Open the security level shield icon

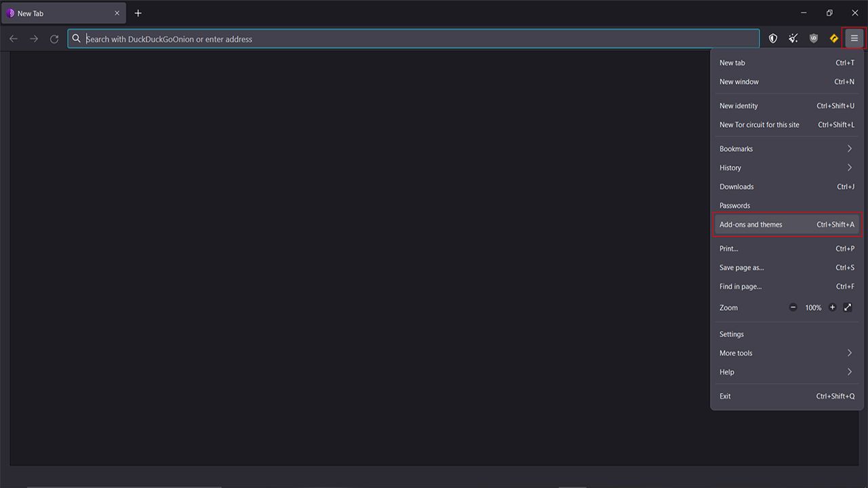[x=772, y=39]
